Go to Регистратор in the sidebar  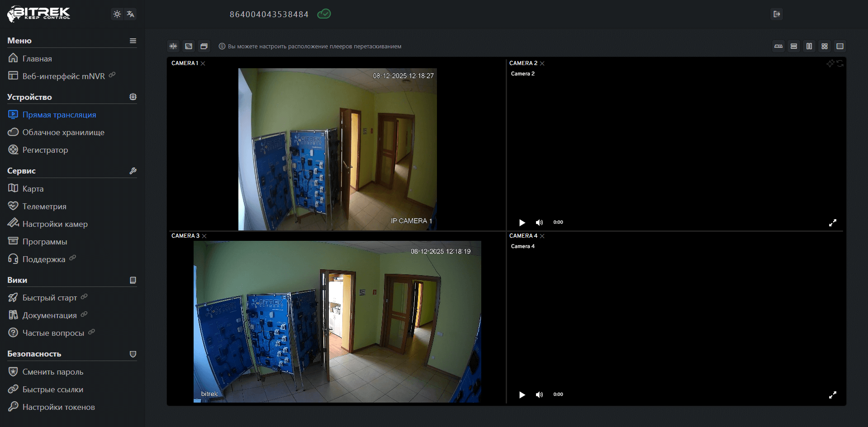[x=45, y=150]
